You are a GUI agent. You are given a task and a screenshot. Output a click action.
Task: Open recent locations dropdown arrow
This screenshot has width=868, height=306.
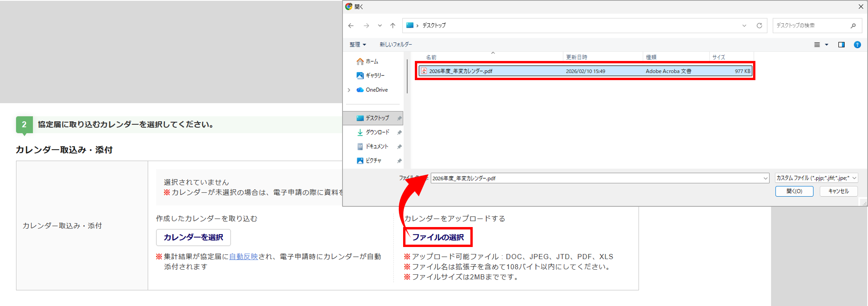380,26
